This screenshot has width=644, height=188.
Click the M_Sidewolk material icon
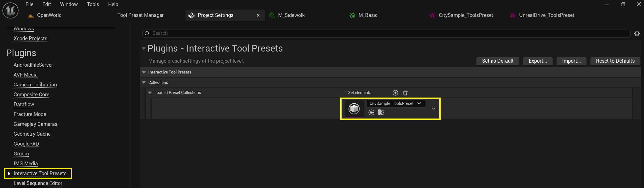pyautogui.click(x=272, y=15)
